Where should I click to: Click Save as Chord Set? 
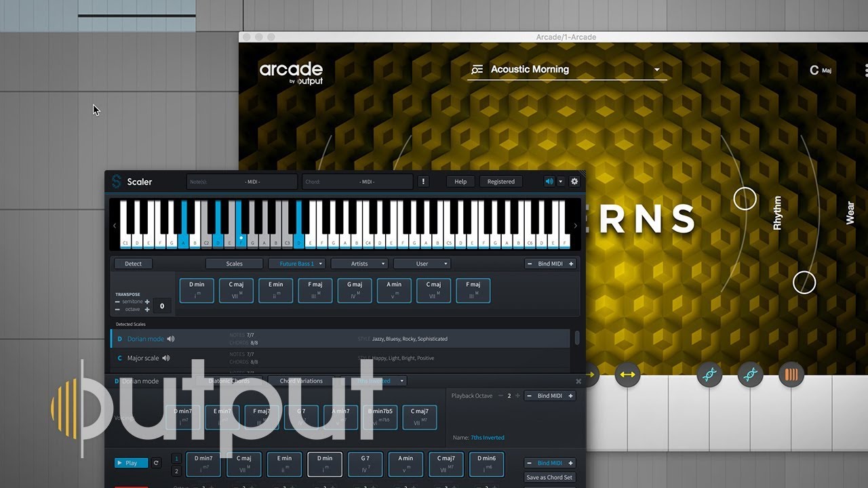point(549,477)
